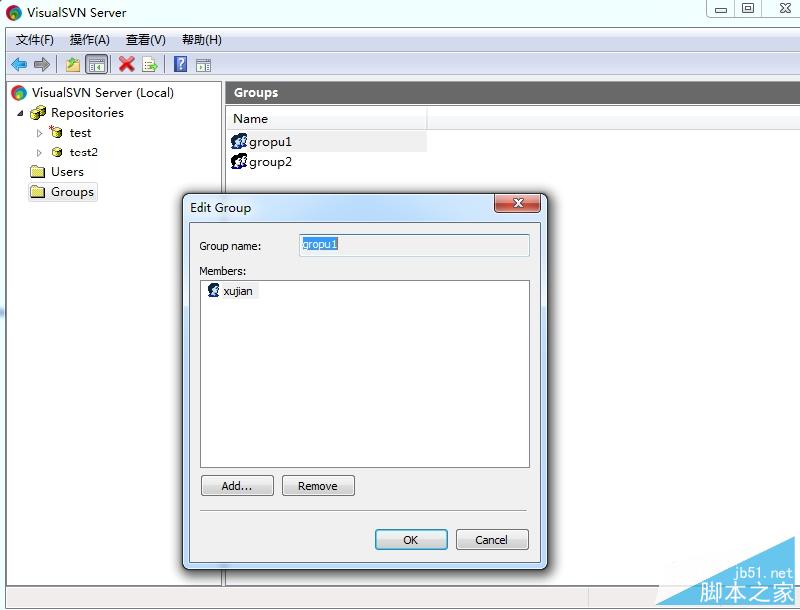This screenshot has width=800, height=610.
Task: Select VisualSVN Server (Local) root label
Action: (x=103, y=93)
